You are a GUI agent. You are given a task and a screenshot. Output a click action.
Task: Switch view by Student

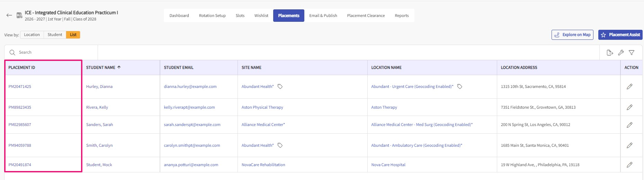coord(55,35)
